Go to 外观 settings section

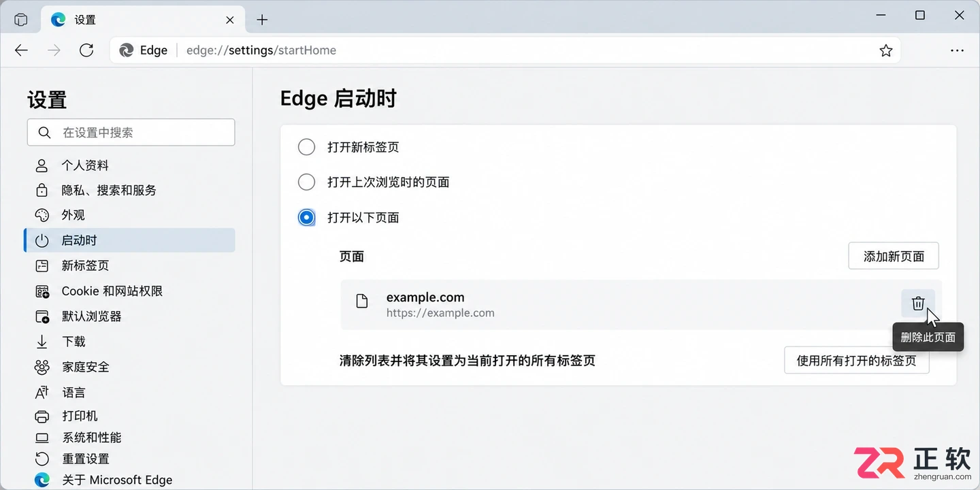pyautogui.click(x=129, y=215)
